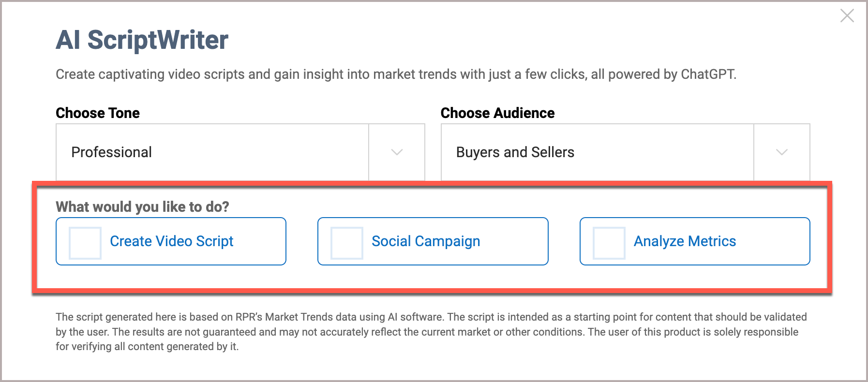Click the Choose Tone label
The image size is (868, 382).
98,113
